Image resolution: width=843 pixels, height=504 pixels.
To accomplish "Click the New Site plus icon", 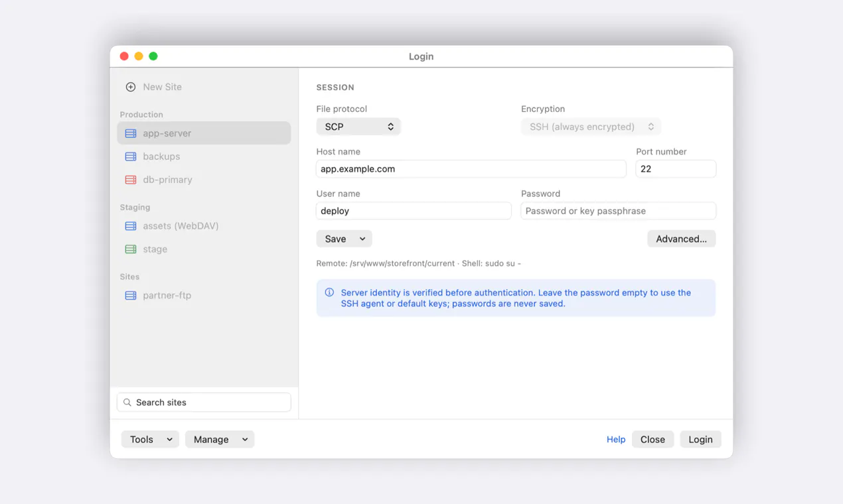I will pos(131,87).
